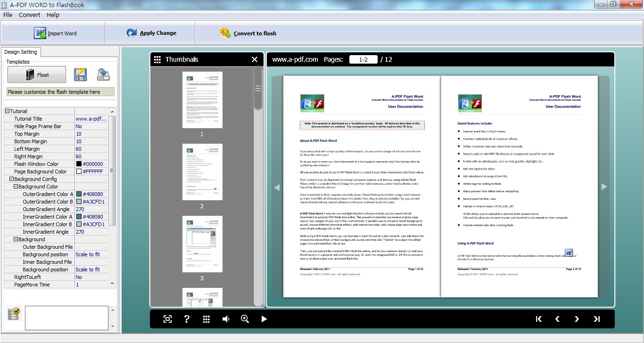644x343 pixels.
Task: Select the Design Setting tab
Action: [21, 52]
